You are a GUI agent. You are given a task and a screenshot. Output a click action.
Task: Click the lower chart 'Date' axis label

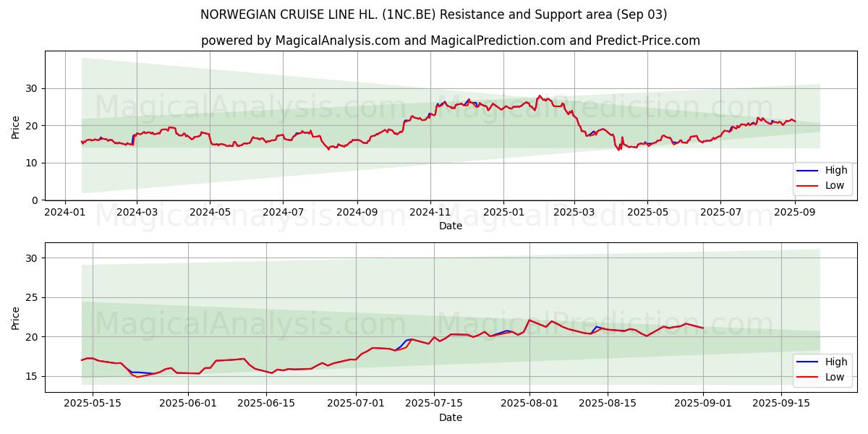click(x=451, y=417)
